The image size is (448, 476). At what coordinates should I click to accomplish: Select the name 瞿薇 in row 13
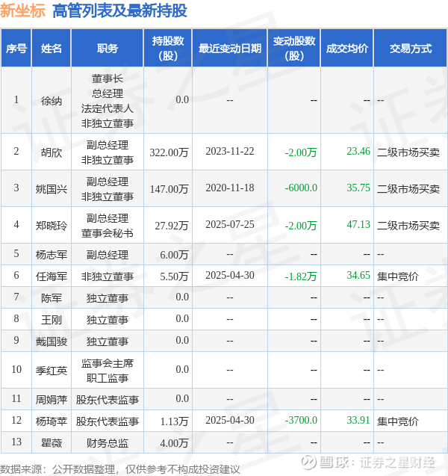coord(52,443)
